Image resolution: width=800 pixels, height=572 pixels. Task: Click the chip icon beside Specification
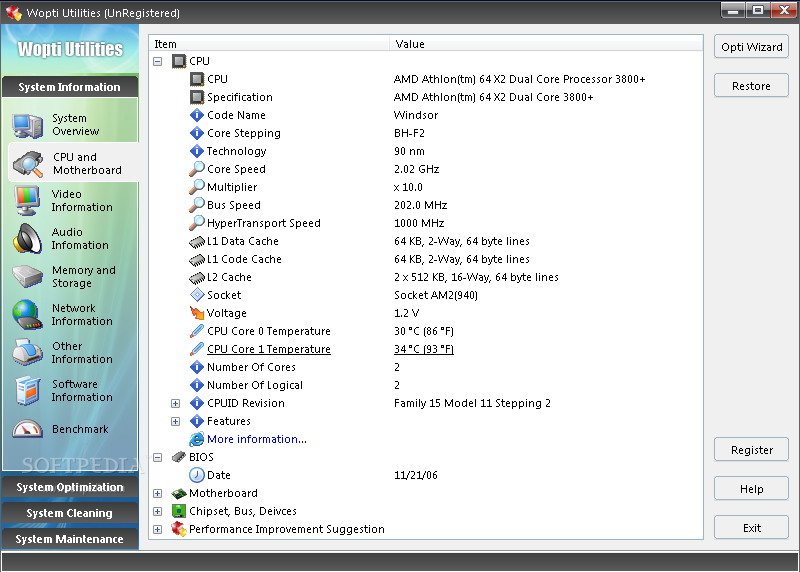[x=196, y=97]
